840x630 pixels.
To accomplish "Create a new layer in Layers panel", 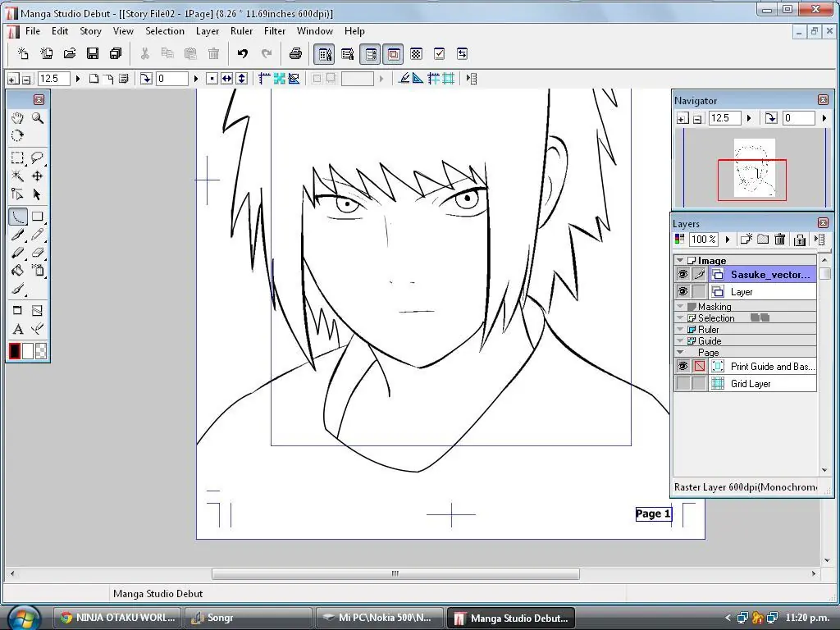I will click(746, 240).
